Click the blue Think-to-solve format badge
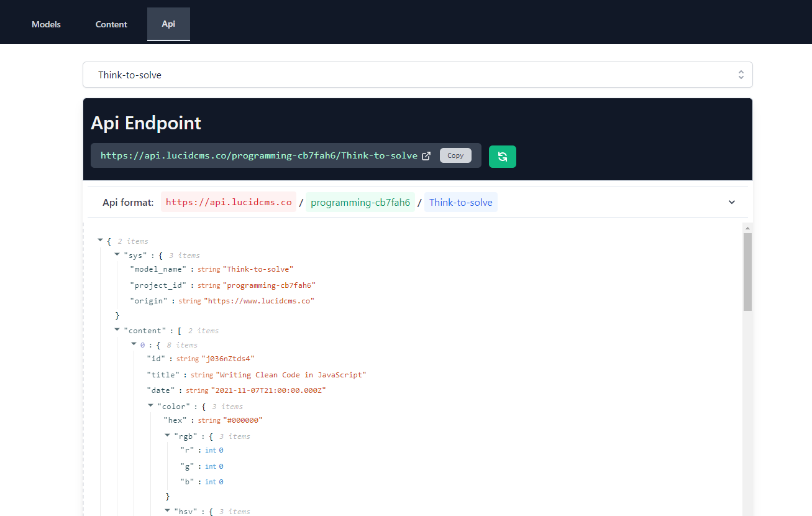Viewport: 812px width, 516px height. click(x=461, y=202)
